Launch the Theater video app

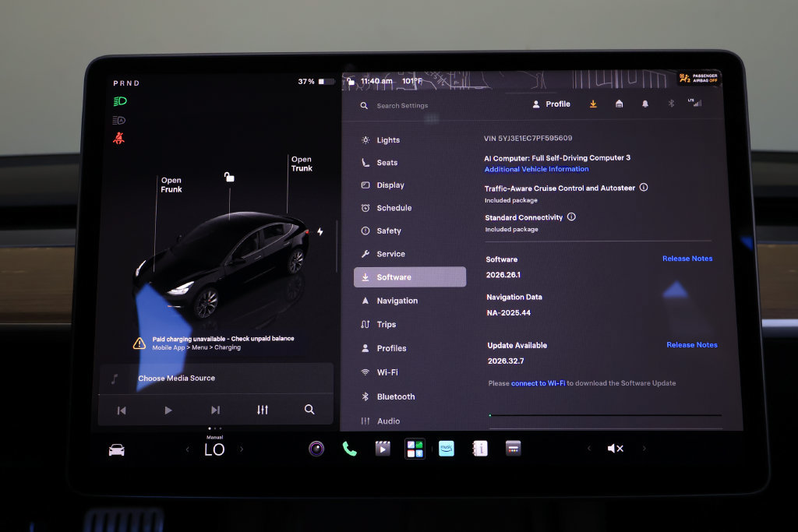[383, 449]
